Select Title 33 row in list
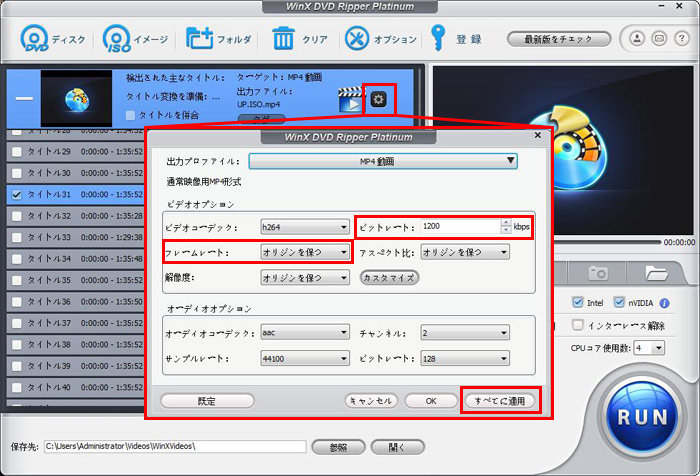Viewport: 700px width, 476px height. click(76, 238)
